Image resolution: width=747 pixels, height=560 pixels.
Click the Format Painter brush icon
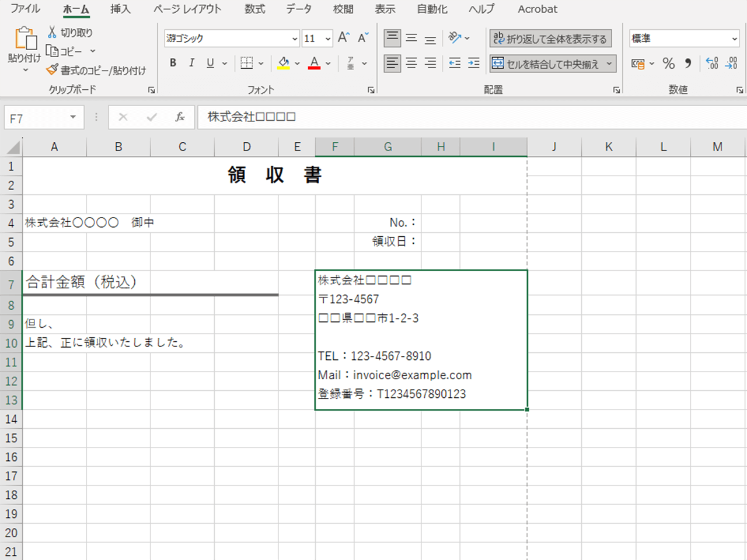point(53,70)
